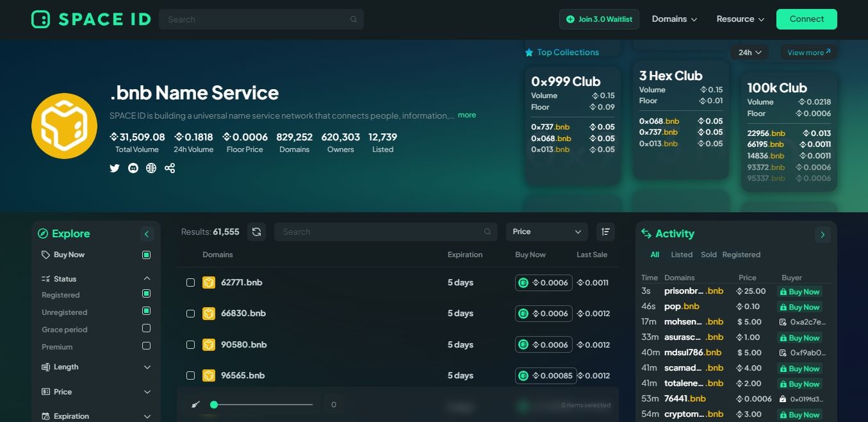868x422 pixels.
Task: Expand the Price filter section
Action: (147, 392)
